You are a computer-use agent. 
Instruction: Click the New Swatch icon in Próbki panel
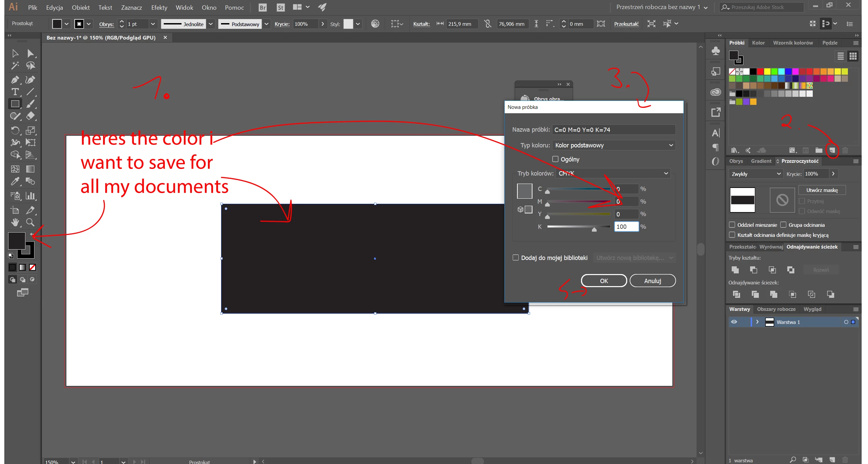(832, 150)
